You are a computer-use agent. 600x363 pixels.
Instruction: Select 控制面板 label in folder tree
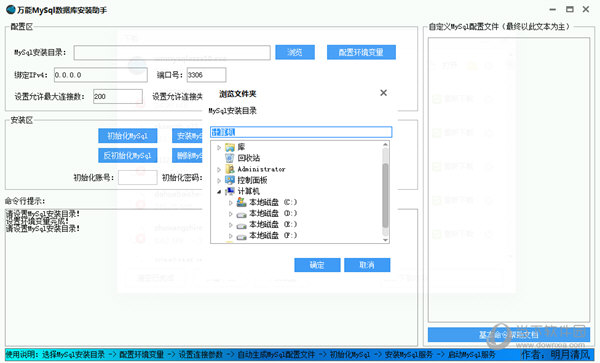pyautogui.click(x=252, y=180)
